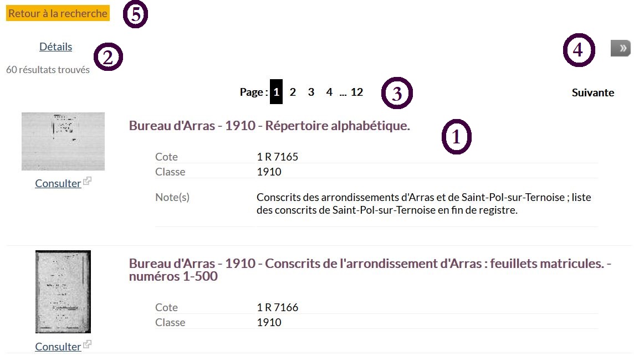Navigate to results page 4
This screenshot has height=356, width=644.
coord(329,92)
